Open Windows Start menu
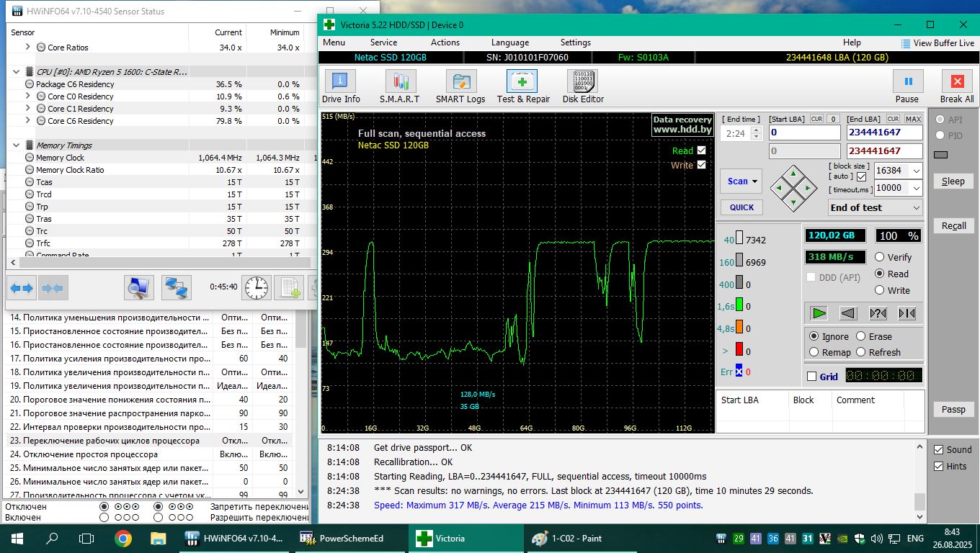The image size is (980, 553). click(x=17, y=538)
